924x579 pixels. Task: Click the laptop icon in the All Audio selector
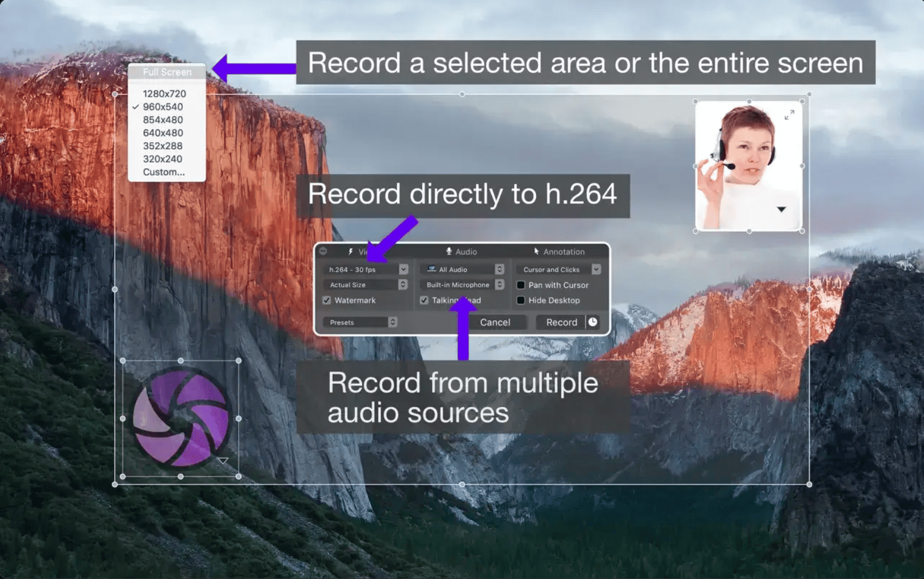(431, 269)
